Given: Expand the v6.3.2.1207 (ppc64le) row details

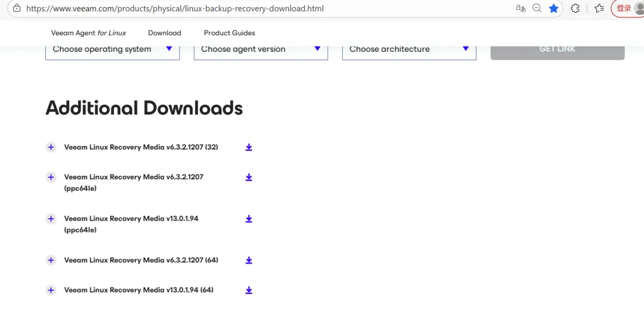Looking at the screenshot, I should point(51,177).
